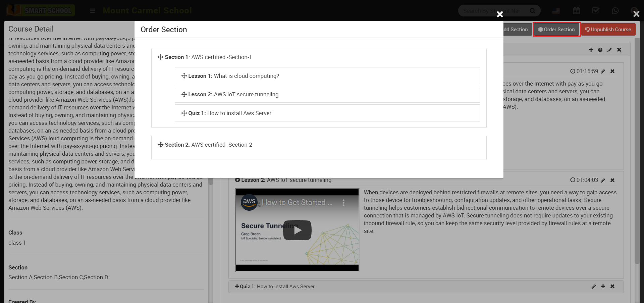Grab the Section 2 move handle
This screenshot has height=303, width=644.
coord(160,145)
